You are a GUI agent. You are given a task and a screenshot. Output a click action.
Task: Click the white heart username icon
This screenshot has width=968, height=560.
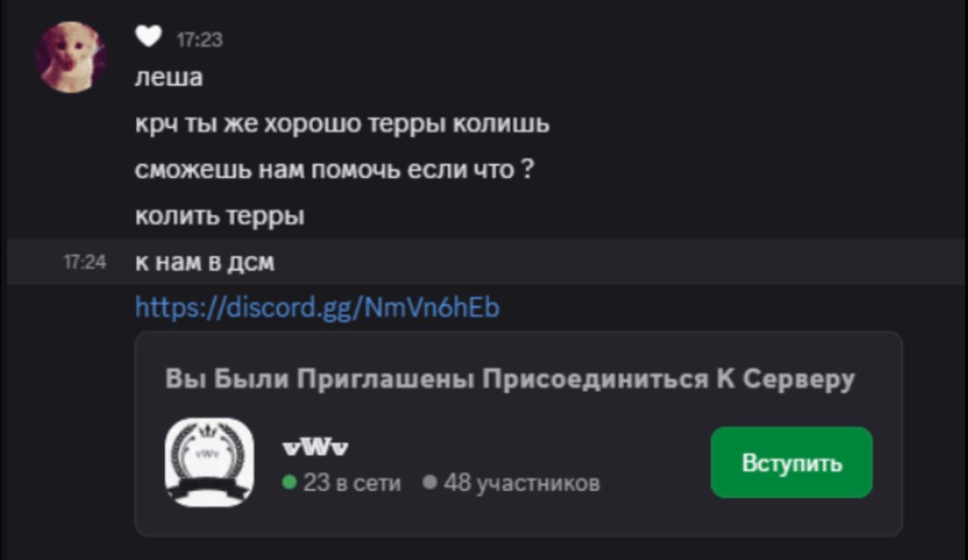(148, 37)
